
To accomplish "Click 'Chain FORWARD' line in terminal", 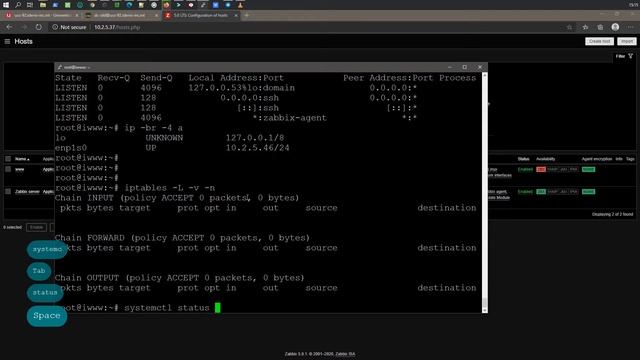I will tap(182, 238).
